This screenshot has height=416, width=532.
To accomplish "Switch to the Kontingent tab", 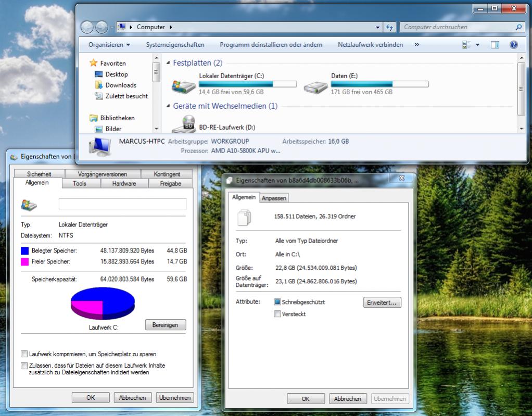I will [167, 174].
